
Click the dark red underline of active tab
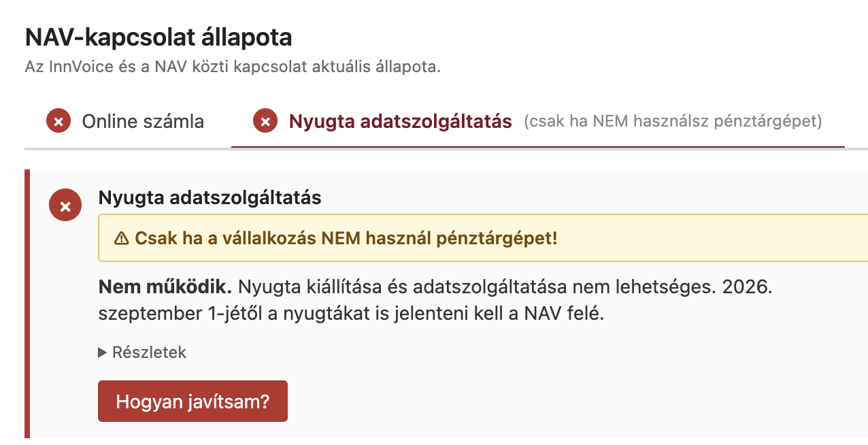(538, 146)
